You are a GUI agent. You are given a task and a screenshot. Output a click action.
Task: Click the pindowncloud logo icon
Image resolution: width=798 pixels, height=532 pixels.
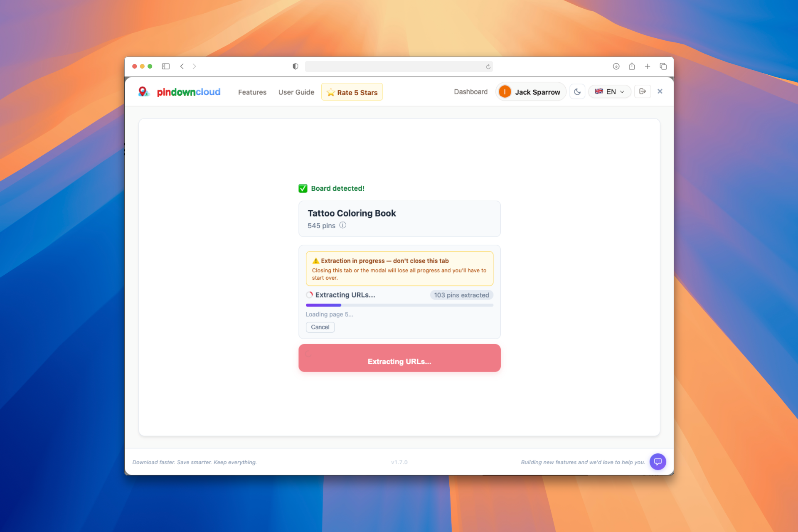click(143, 91)
